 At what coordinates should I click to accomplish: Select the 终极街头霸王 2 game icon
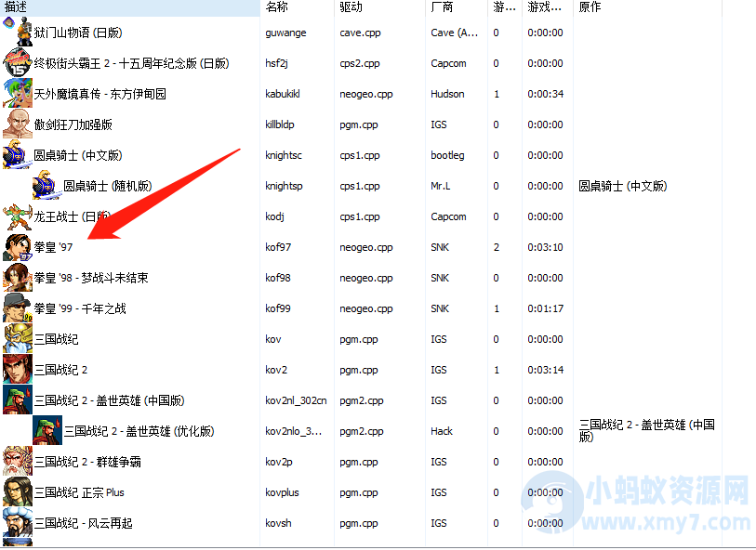[18, 63]
